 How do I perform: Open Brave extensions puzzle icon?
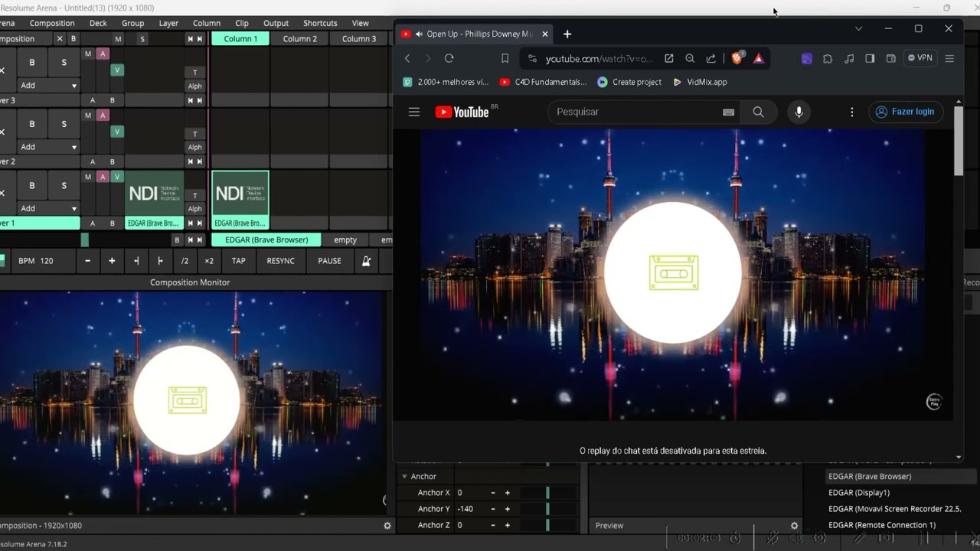click(828, 58)
